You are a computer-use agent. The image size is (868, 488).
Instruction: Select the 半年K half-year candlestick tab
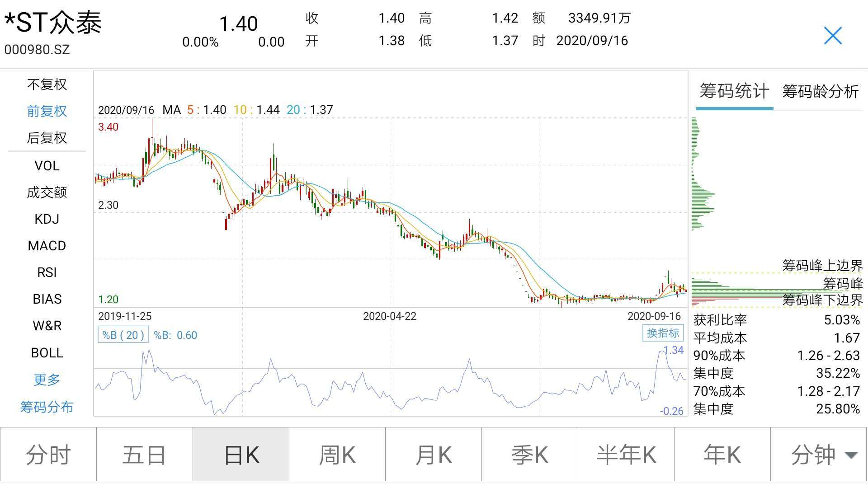click(x=626, y=455)
